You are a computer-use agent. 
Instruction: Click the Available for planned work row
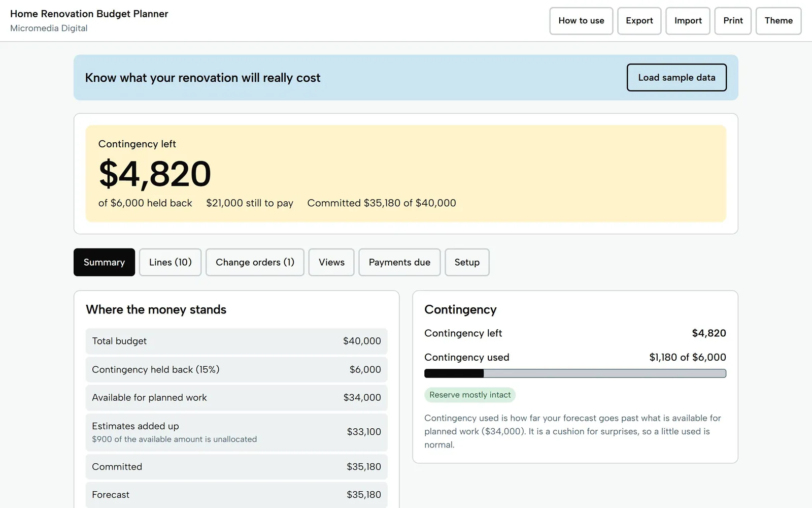tap(236, 397)
